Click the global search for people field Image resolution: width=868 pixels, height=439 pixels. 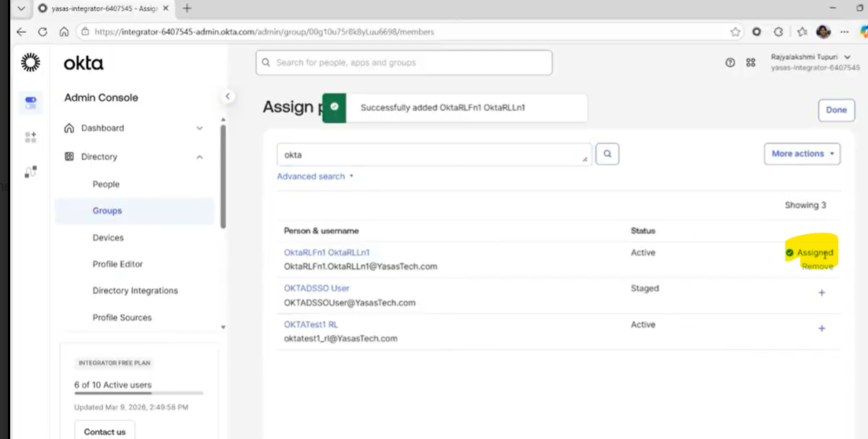point(404,63)
